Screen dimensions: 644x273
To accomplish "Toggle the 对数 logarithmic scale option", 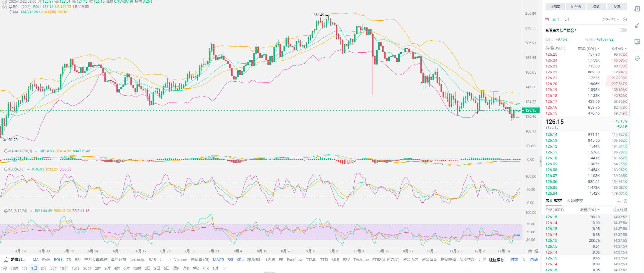I will click(x=514, y=260).
